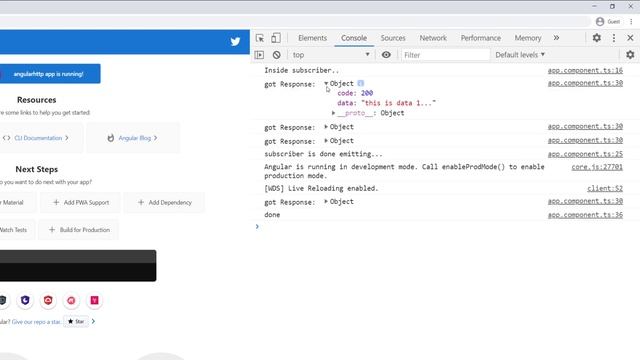The height and width of the screenshot is (360, 640).
Task: Open the DevTools settings gear
Action: coord(597,38)
